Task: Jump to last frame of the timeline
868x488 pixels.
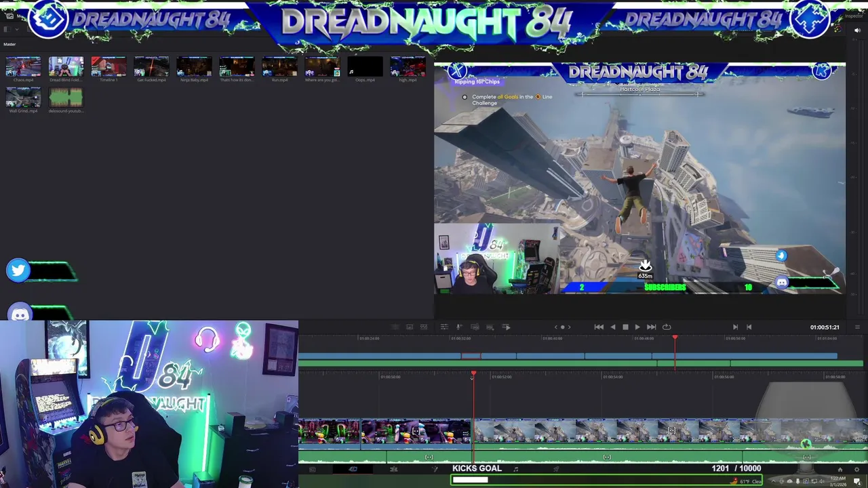Action: point(651,327)
